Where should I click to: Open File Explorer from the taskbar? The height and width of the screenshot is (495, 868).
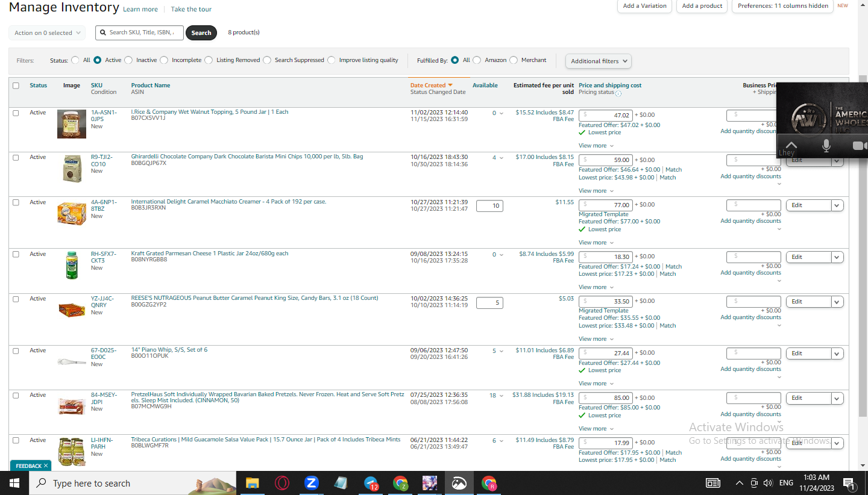click(252, 483)
